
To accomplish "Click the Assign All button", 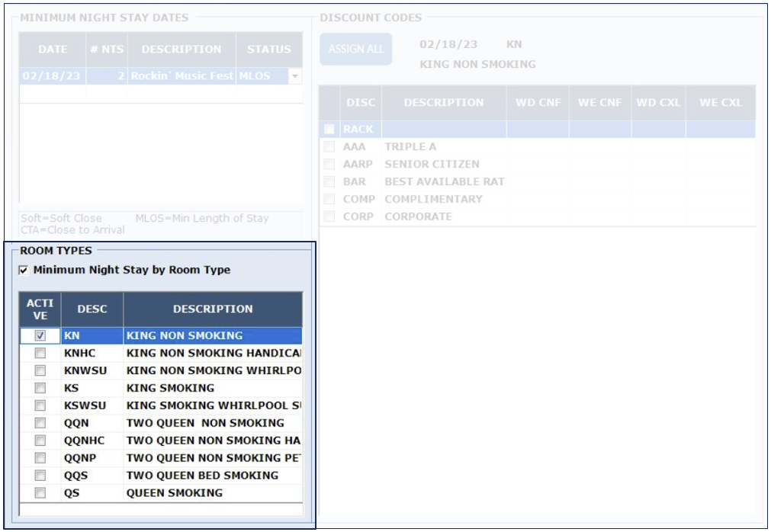I will [x=355, y=50].
